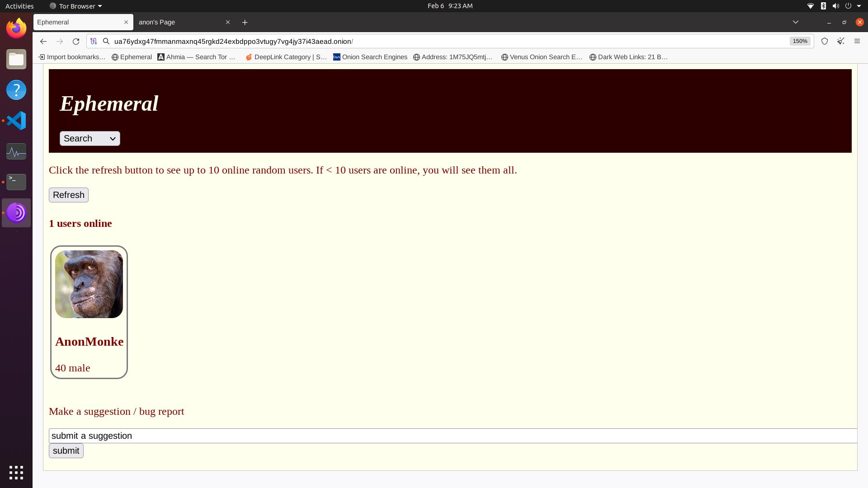Open the Ahmia search bookmark
The width and height of the screenshot is (868, 488).
[x=197, y=57]
